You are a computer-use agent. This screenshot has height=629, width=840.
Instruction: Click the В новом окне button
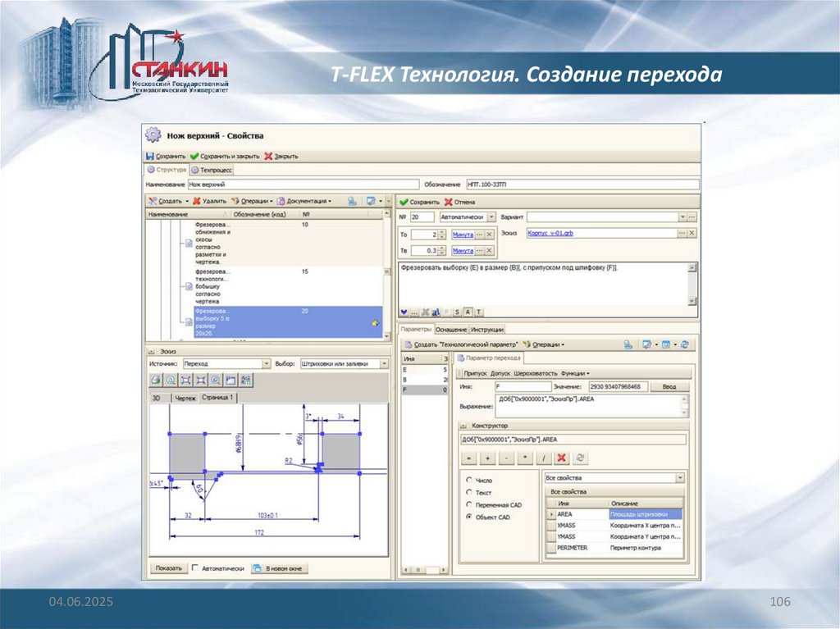280,568
